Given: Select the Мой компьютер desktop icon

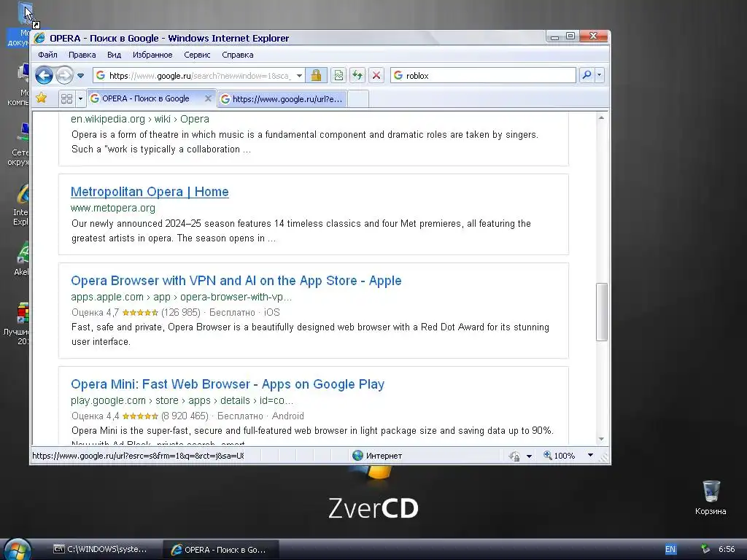Looking at the screenshot, I should pos(20,83).
